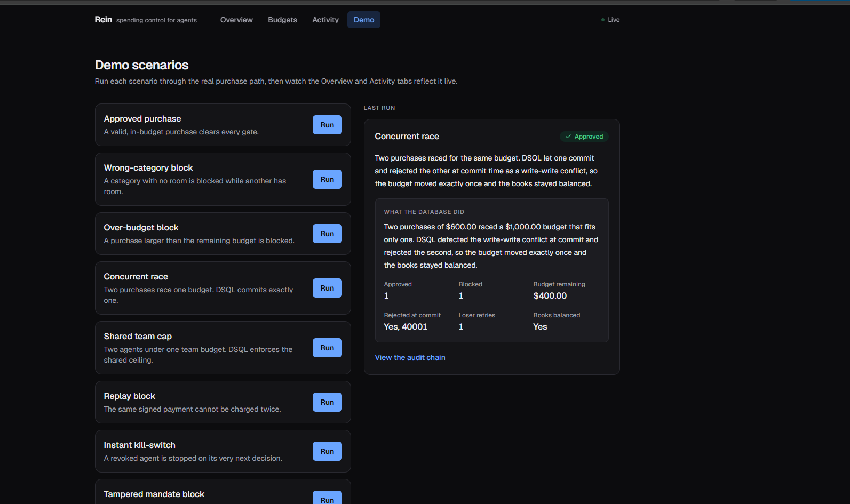Click the WHAT THE DATABASE DID label
850x504 pixels.
point(424,212)
